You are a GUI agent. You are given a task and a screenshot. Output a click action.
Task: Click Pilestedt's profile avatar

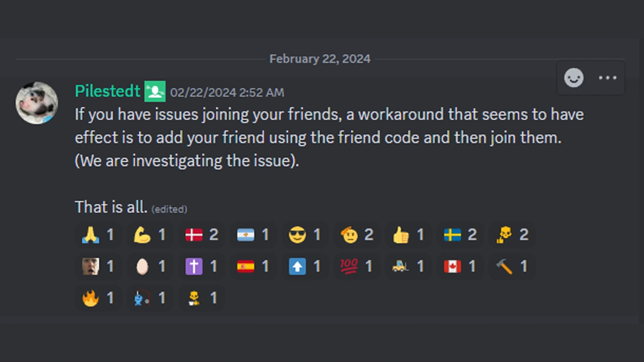[x=37, y=103]
